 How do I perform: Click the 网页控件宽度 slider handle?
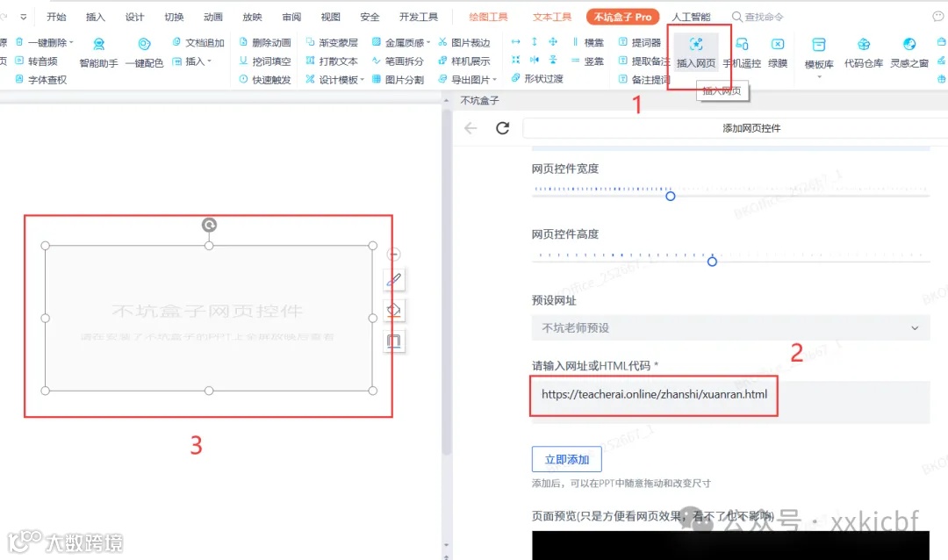[x=670, y=196]
